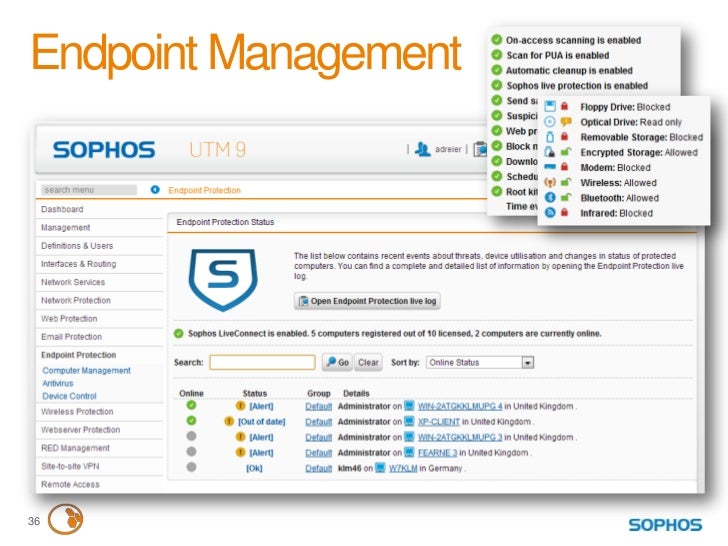Toggle the Infrared blocked lock
Viewport: 728px width, 546px height.
(565, 212)
